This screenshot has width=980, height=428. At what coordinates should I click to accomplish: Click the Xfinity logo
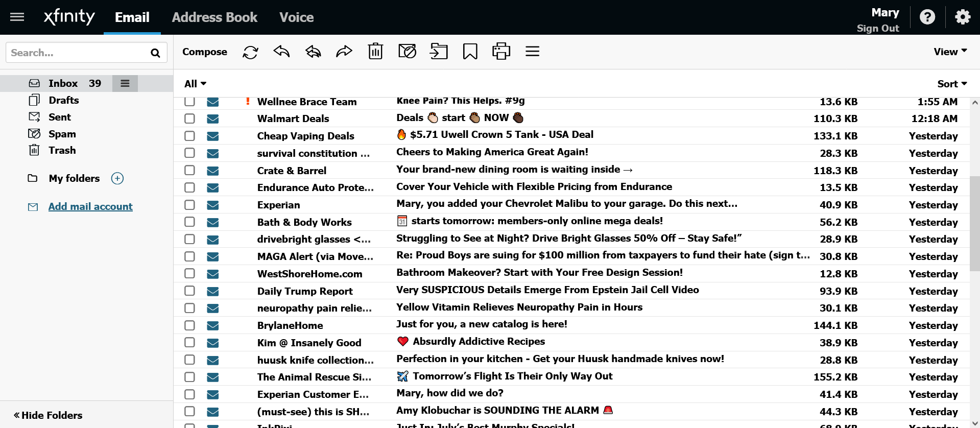point(69,16)
